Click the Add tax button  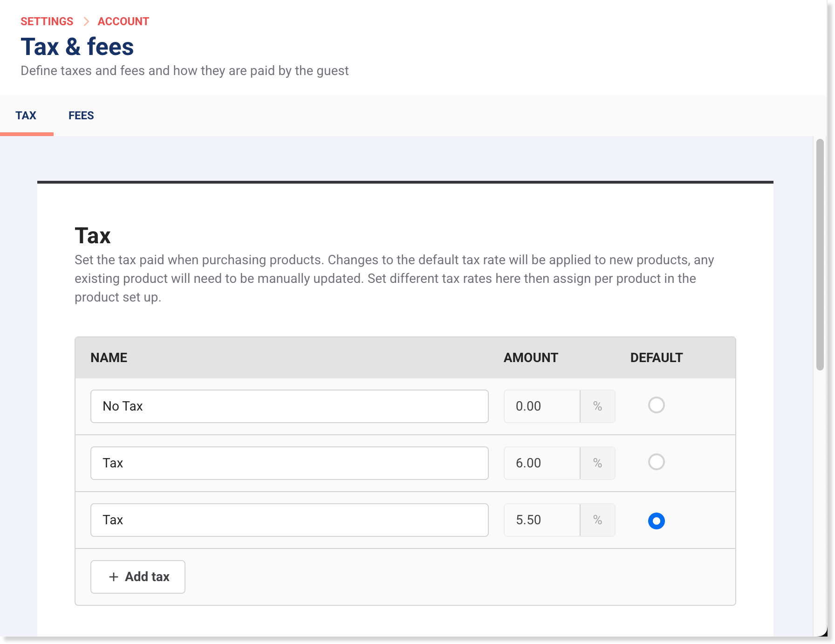click(138, 577)
